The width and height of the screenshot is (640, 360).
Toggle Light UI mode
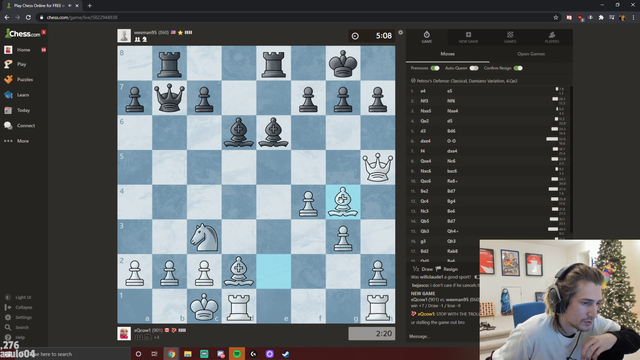[x=18, y=297]
